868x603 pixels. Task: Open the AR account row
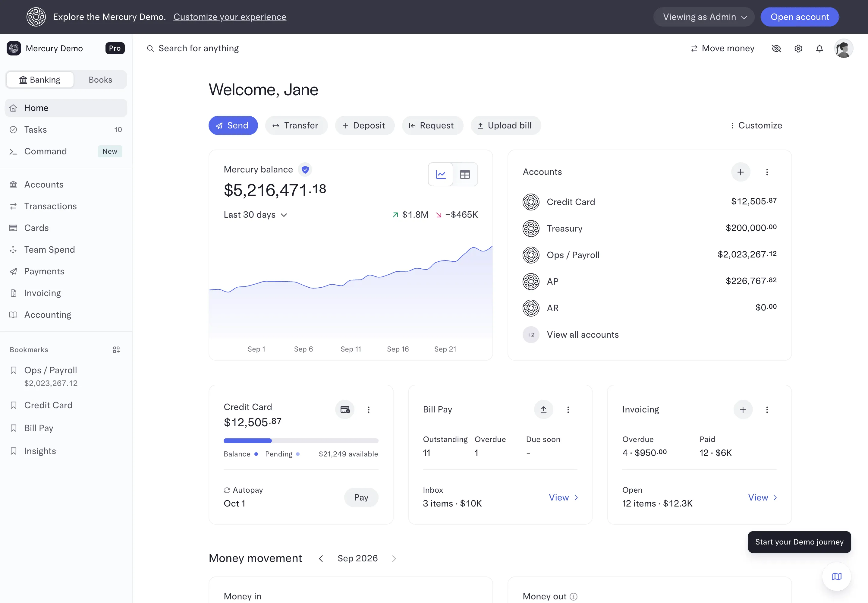649,308
